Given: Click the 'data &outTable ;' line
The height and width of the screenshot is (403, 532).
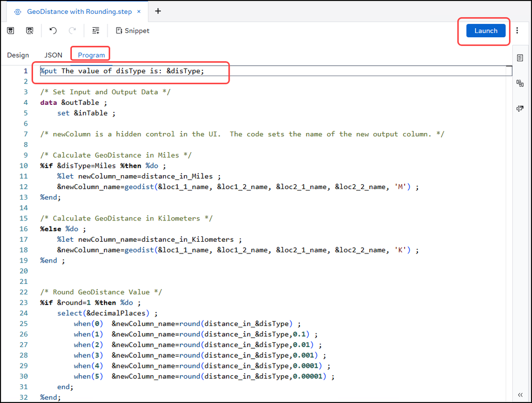Looking at the screenshot, I should pyautogui.click(x=73, y=102).
